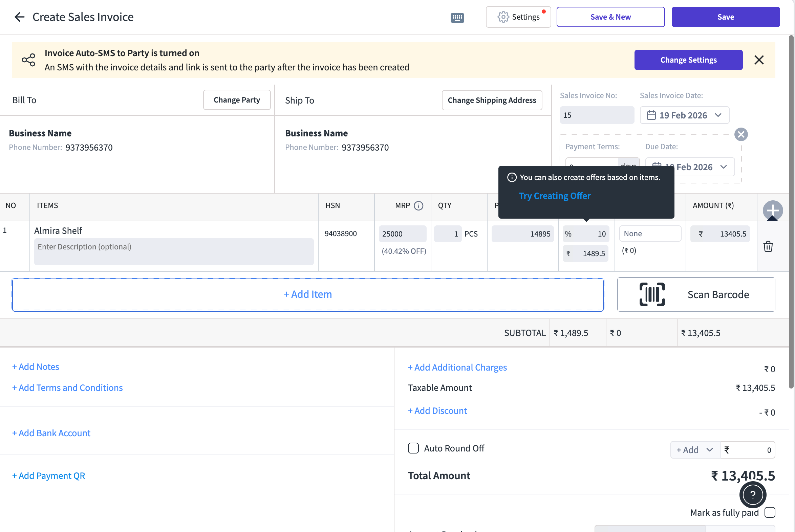
Task: Click + Add Notes
Action: click(36, 367)
